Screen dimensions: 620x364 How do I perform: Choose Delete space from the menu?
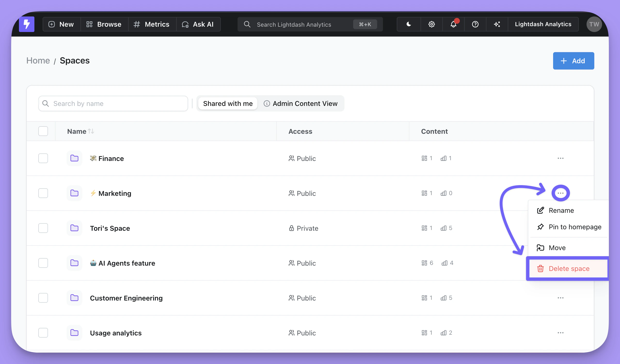coord(569,269)
